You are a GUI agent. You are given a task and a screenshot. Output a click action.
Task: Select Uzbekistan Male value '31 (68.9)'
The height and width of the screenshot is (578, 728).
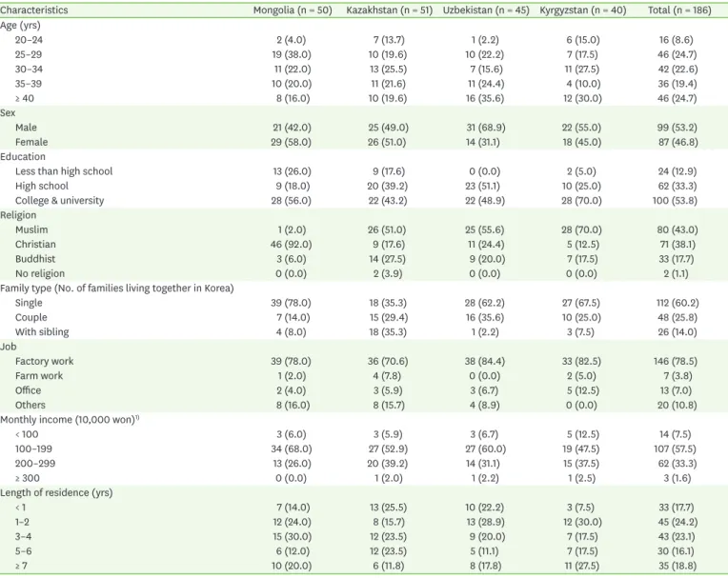(486, 128)
